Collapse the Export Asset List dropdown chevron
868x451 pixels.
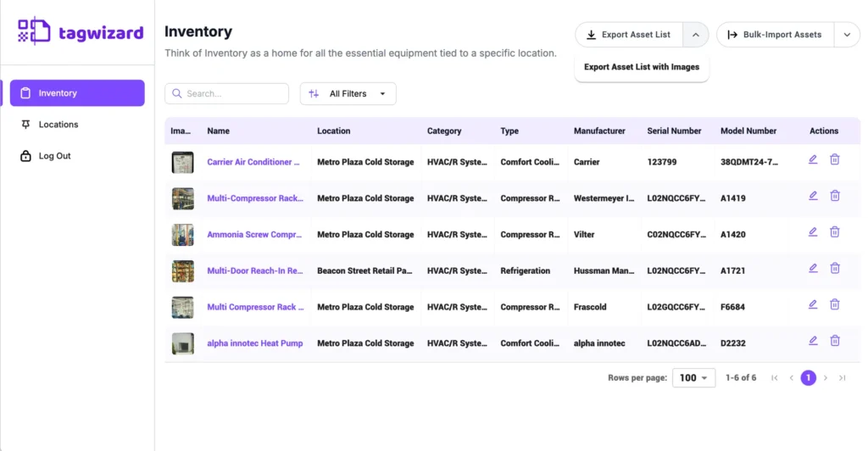click(696, 35)
